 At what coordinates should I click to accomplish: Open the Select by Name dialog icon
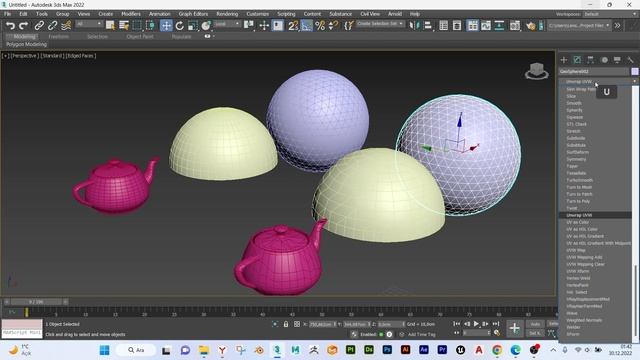(x=124, y=26)
